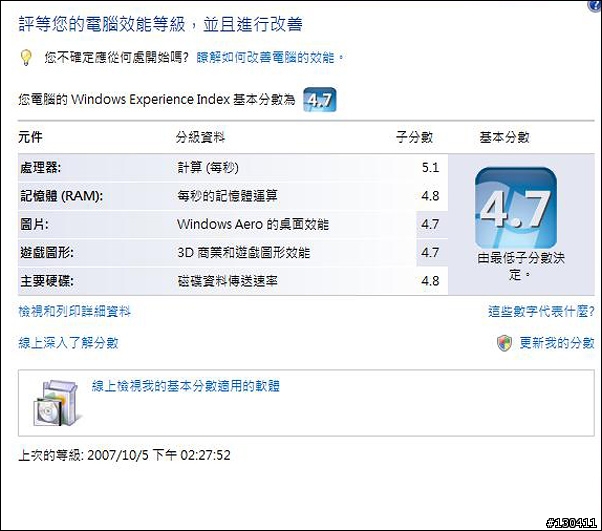Click the 計算 (每秒) description
The image size is (602, 531).
click(208, 168)
